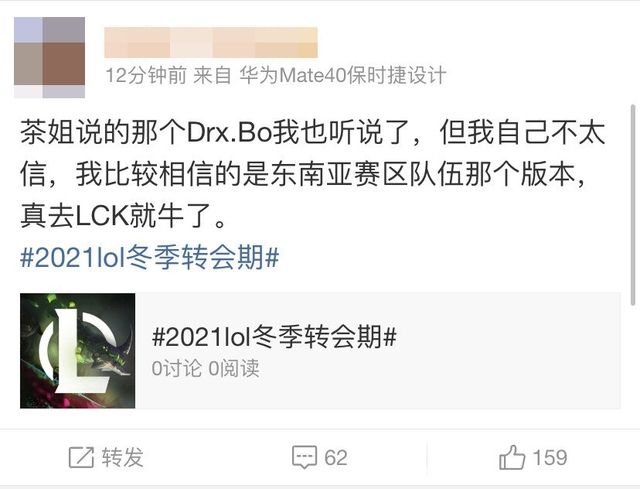Click the repost share icon
Image resolution: width=640 pixels, height=489 pixels.
pyautogui.click(x=81, y=457)
